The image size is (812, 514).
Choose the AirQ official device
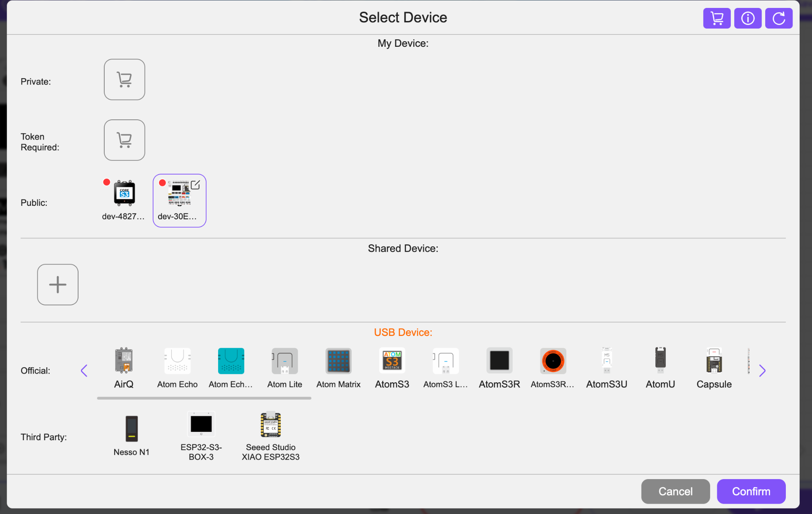point(124,368)
